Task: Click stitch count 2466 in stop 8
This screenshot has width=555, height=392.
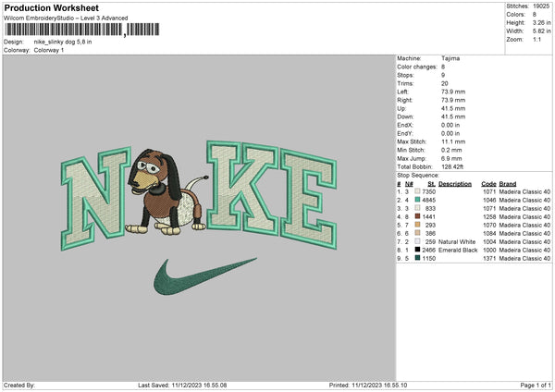Action: tap(428, 251)
